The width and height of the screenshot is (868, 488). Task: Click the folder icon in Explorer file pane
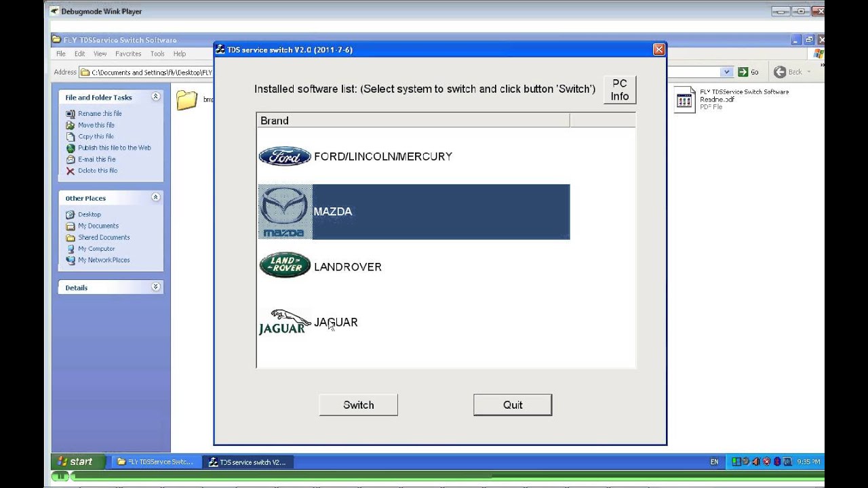click(186, 100)
